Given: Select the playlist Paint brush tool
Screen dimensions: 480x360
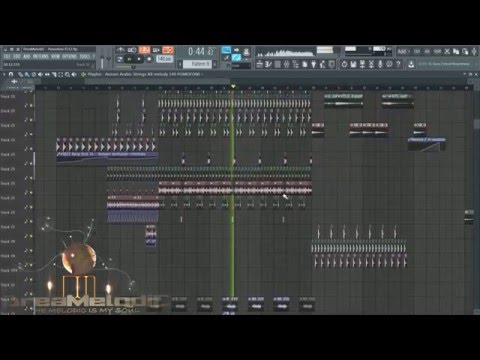Looking at the screenshot, I should click(27, 74).
